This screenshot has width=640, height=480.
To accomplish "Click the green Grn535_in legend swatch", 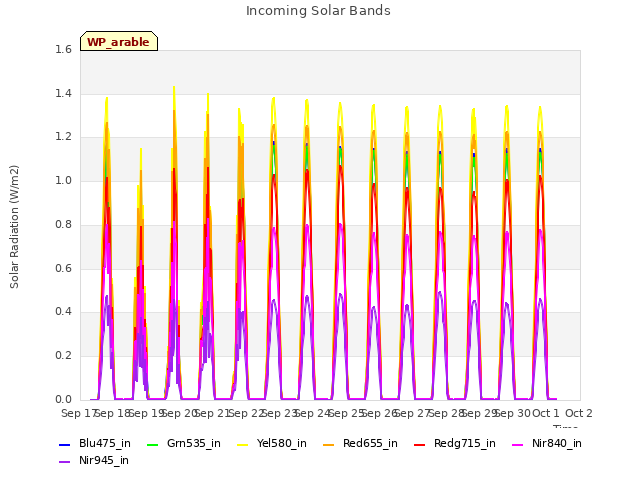I will 152,444.
